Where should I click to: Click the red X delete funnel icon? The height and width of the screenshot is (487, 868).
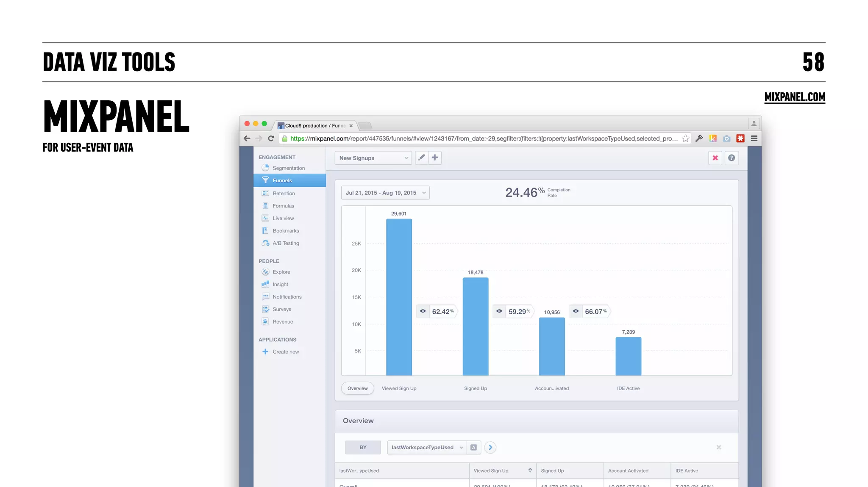click(715, 158)
